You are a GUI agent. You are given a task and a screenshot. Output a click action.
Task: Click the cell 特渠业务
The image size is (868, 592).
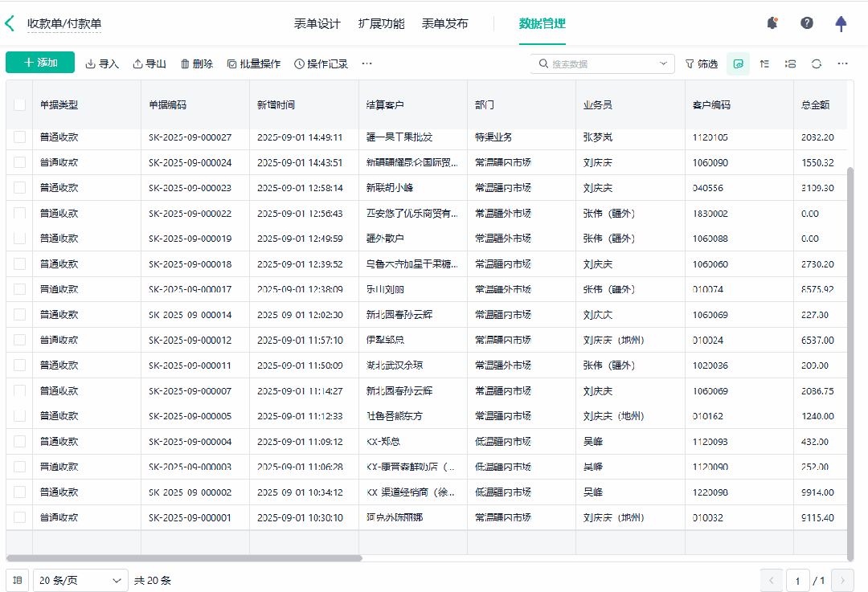[x=493, y=137]
